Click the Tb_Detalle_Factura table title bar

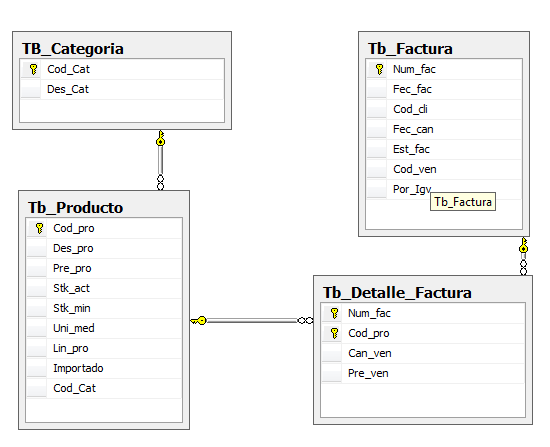point(397,292)
